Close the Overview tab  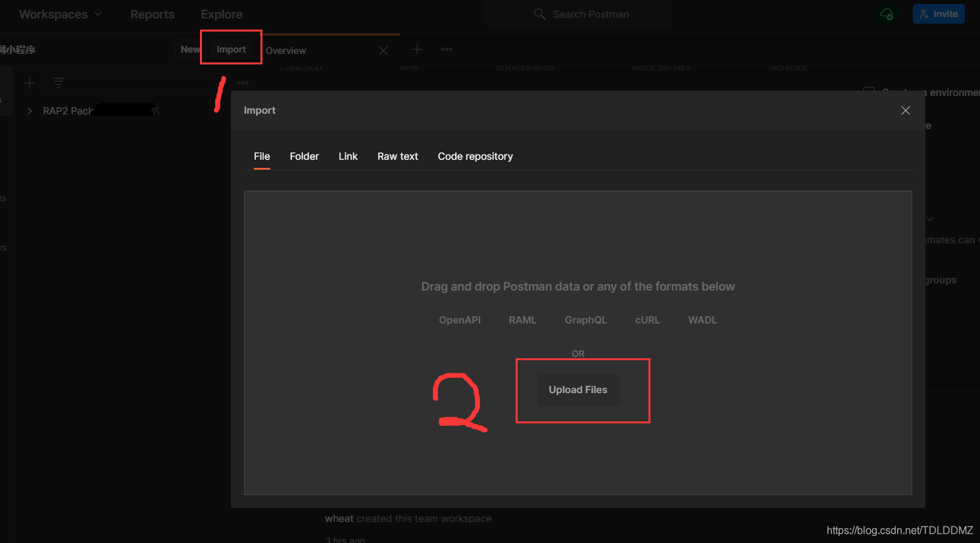click(383, 51)
